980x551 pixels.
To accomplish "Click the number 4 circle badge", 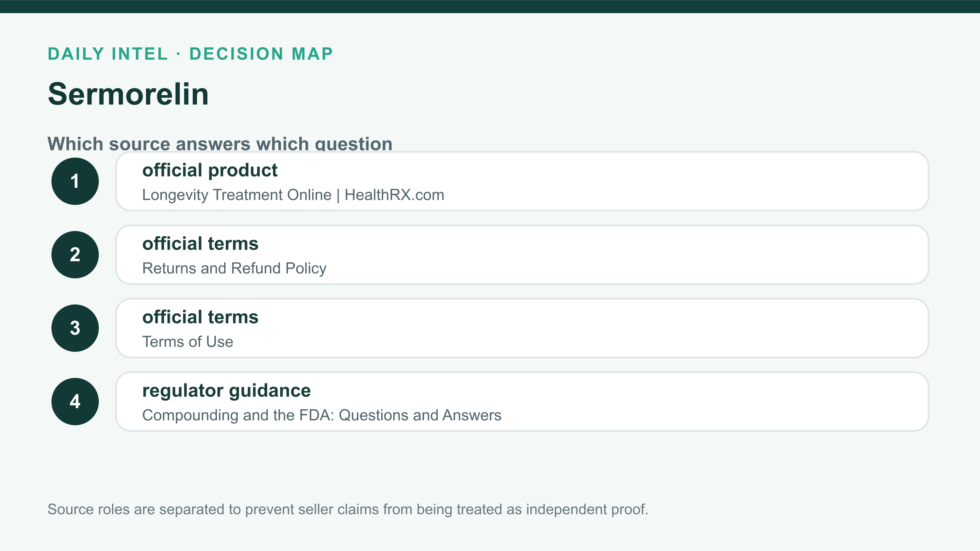I will [75, 401].
